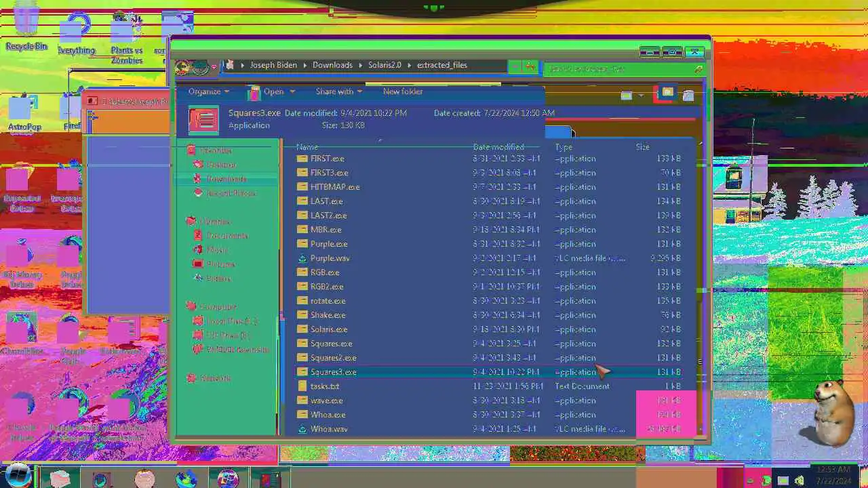Click the Change your view icon

click(626, 96)
